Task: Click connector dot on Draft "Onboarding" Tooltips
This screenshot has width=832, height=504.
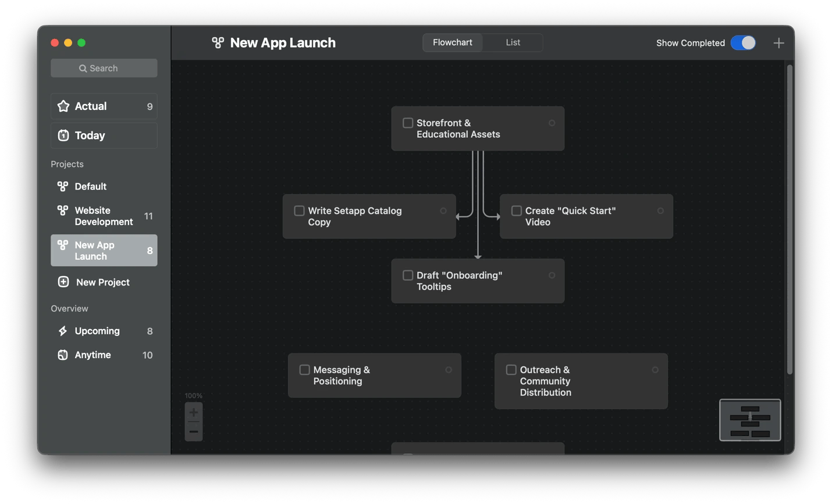Action: 552,276
